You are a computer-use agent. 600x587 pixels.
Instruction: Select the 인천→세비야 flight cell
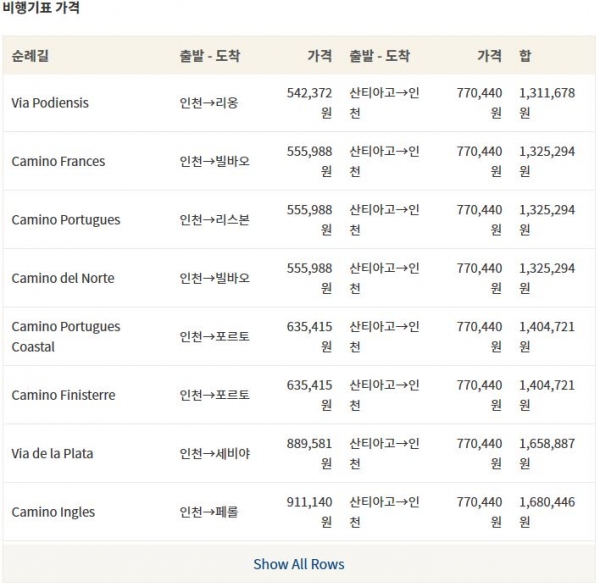click(215, 453)
